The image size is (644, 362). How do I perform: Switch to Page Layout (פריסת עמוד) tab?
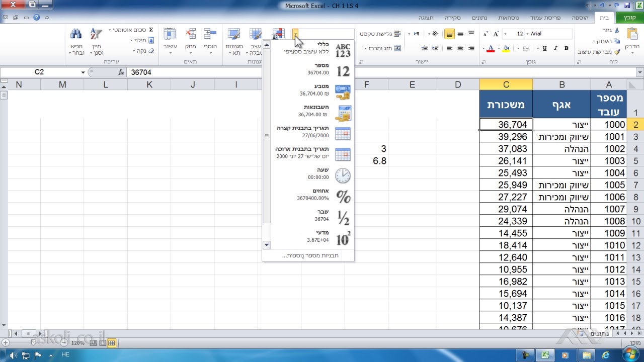click(x=545, y=18)
